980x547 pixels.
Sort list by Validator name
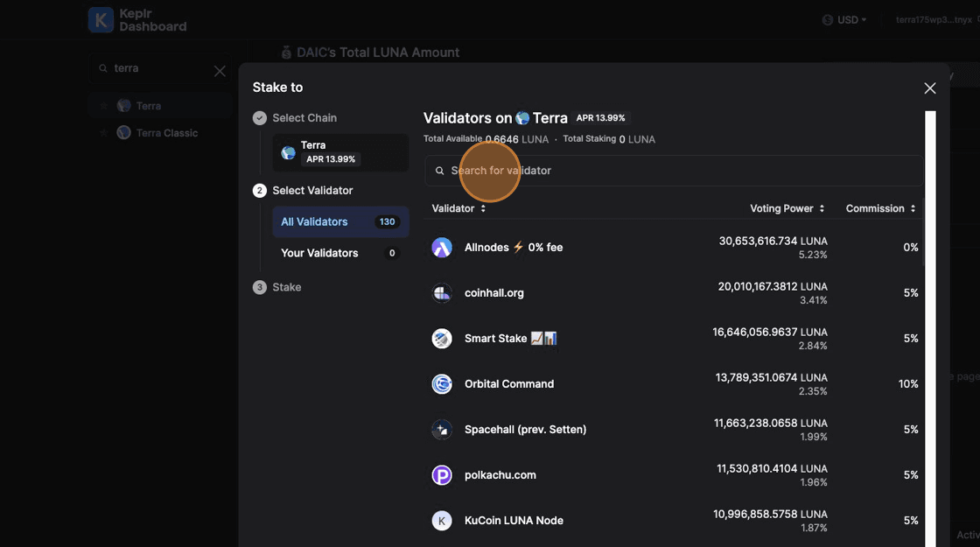point(458,208)
